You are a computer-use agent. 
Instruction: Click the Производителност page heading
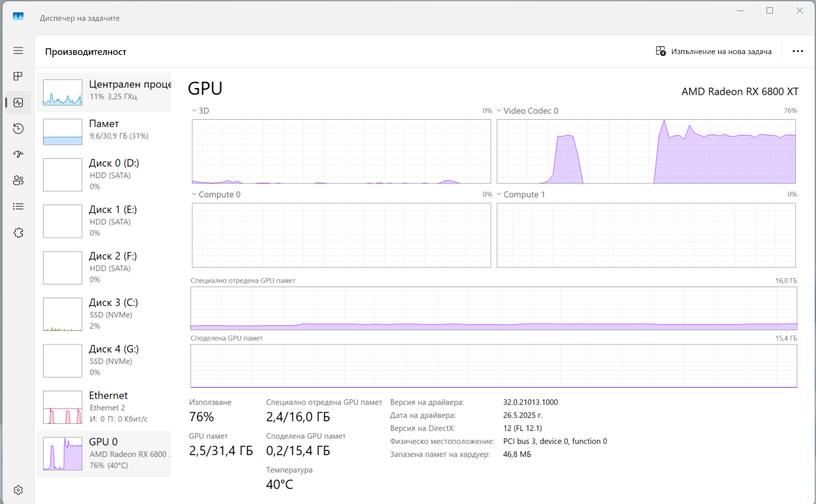point(85,51)
